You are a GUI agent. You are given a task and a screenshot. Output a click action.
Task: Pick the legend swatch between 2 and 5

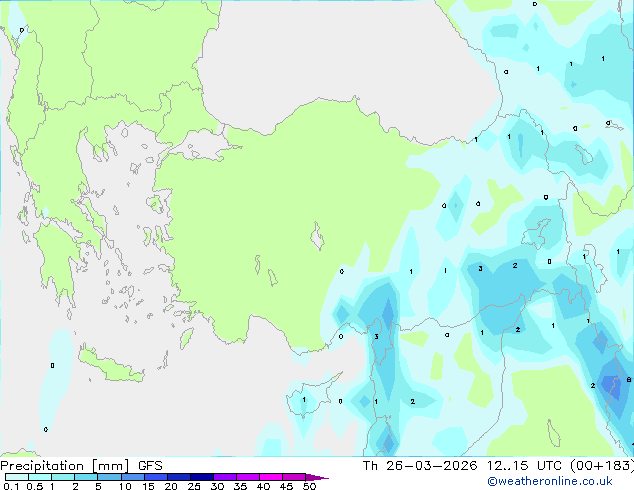click(x=86, y=477)
